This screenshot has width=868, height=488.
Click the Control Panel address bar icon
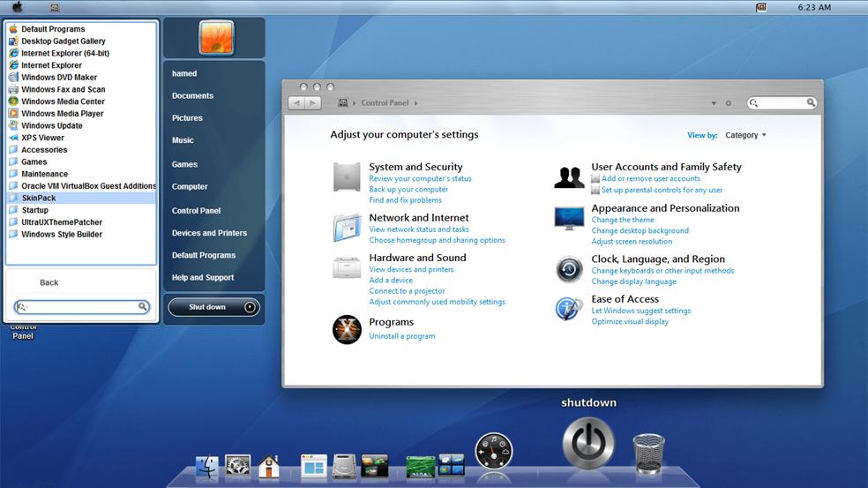point(343,102)
